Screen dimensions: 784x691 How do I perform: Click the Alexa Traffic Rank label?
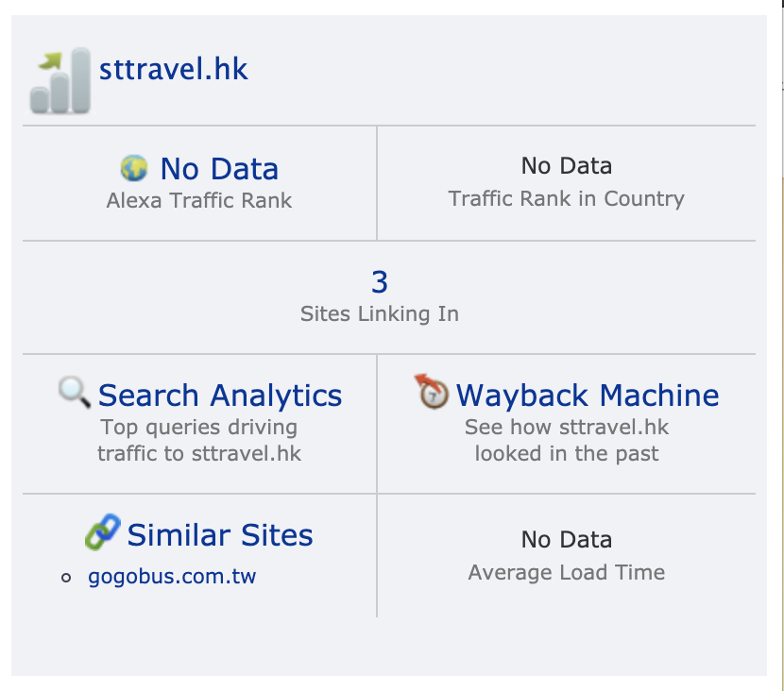(199, 200)
